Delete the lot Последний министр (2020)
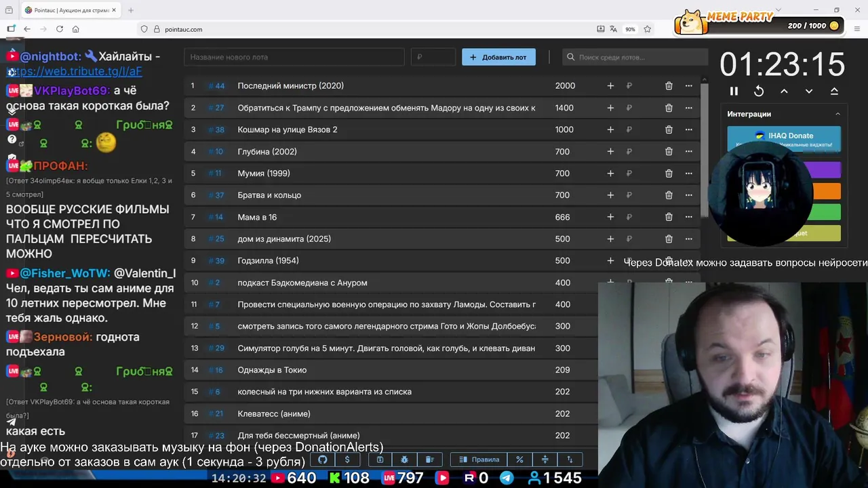 tap(669, 86)
